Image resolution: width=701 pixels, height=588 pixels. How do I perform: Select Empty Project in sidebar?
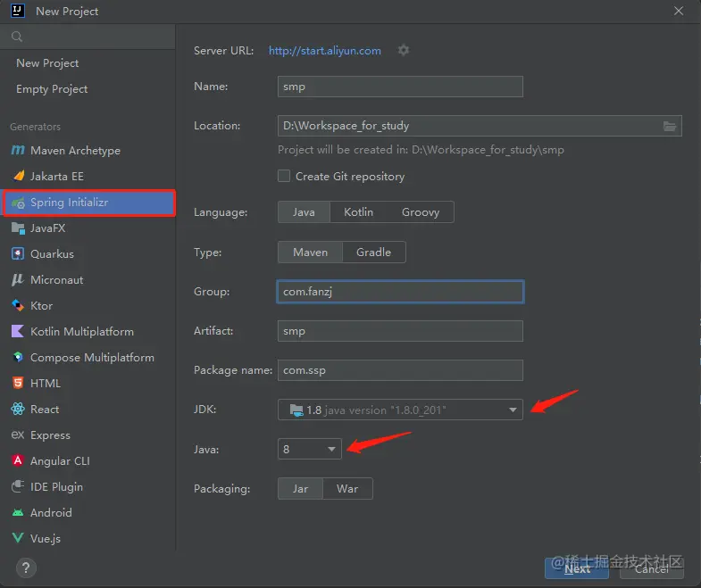pyautogui.click(x=88, y=89)
